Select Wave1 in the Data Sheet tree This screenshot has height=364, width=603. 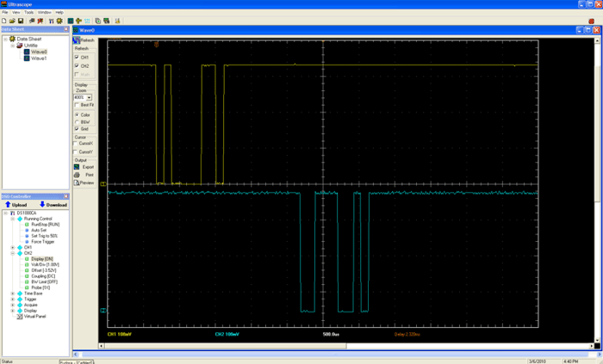[x=38, y=59]
